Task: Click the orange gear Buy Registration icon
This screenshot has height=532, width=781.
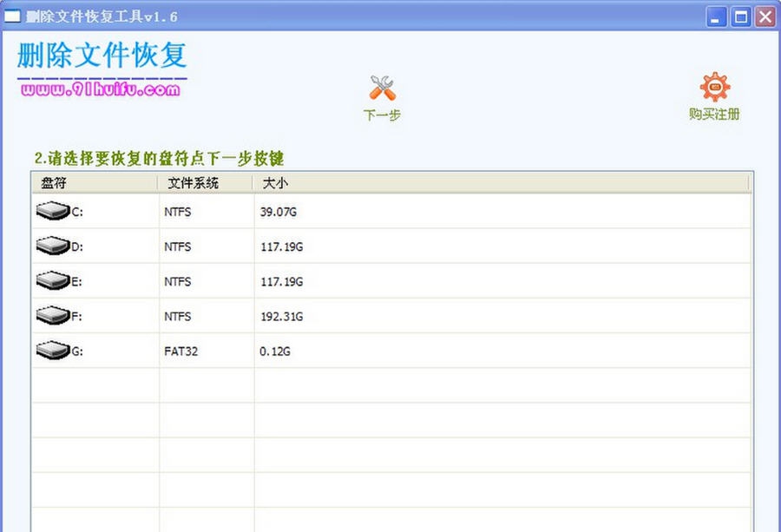Action: click(x=714, y=88)
